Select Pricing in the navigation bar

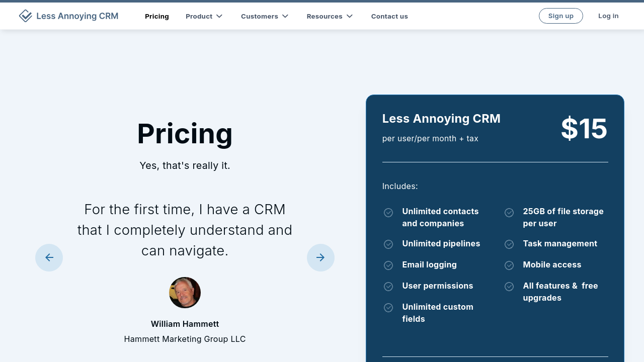click(157, 16)
